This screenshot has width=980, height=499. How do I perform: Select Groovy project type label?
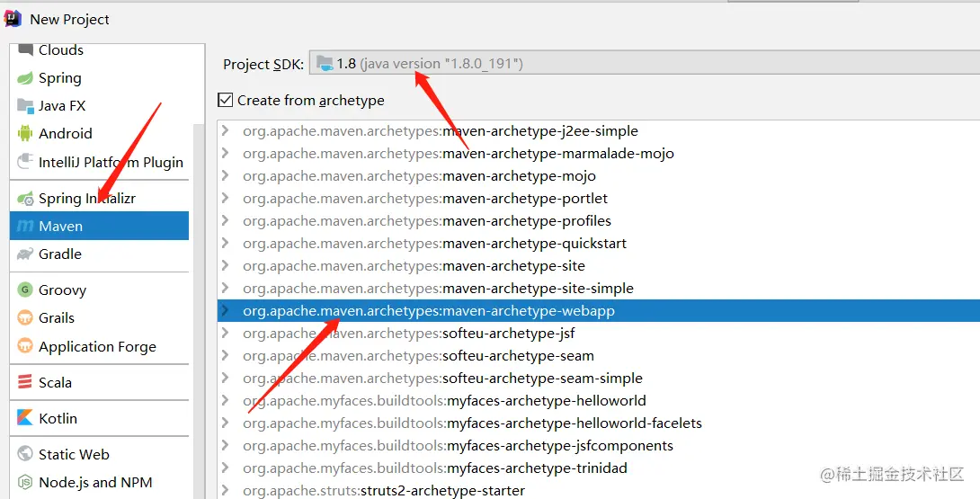63,290
